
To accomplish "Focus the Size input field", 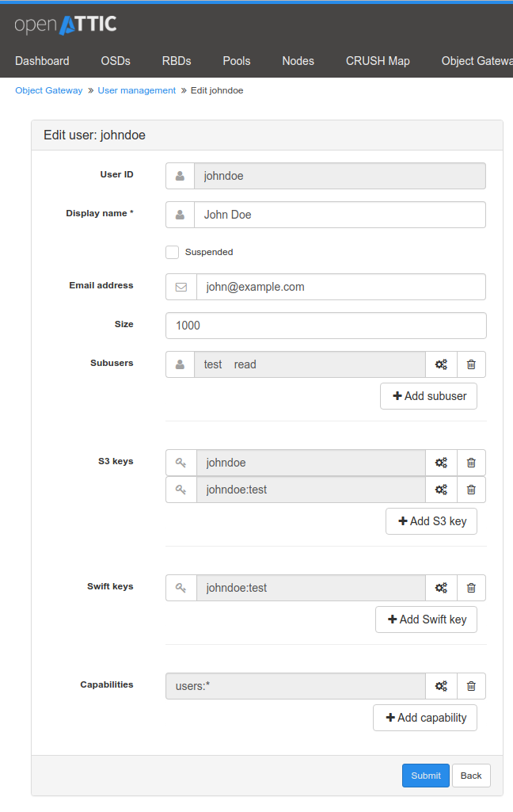I will point(325,326).
